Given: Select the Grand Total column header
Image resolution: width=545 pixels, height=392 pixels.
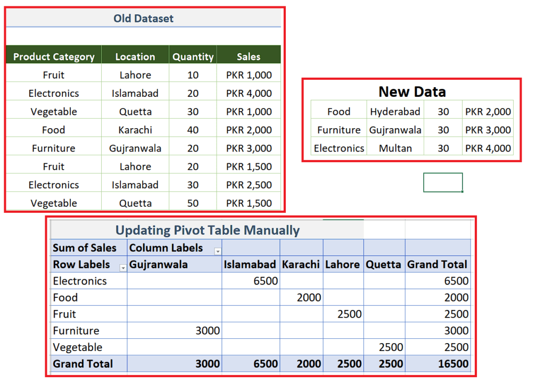Looking at the screenshot, I should click(x=437, y=264).
